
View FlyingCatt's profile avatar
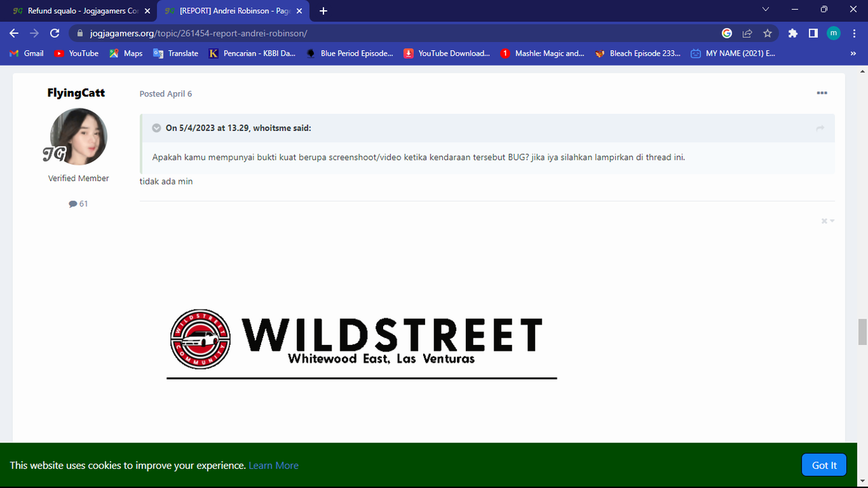79,136
